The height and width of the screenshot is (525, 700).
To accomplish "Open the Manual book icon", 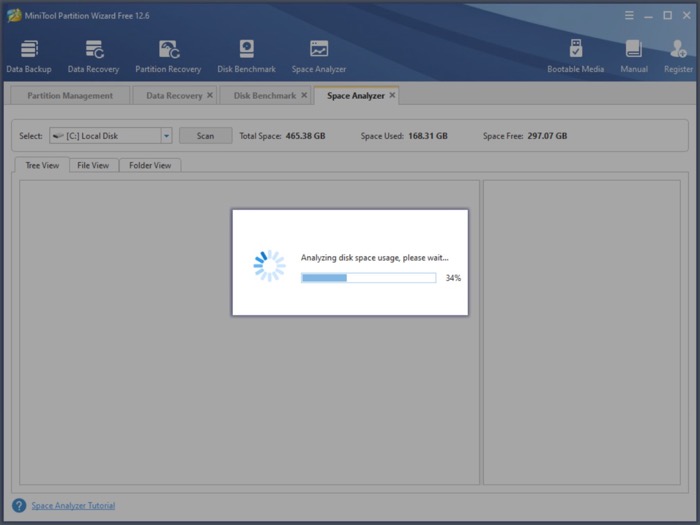I will coord(634,56).
